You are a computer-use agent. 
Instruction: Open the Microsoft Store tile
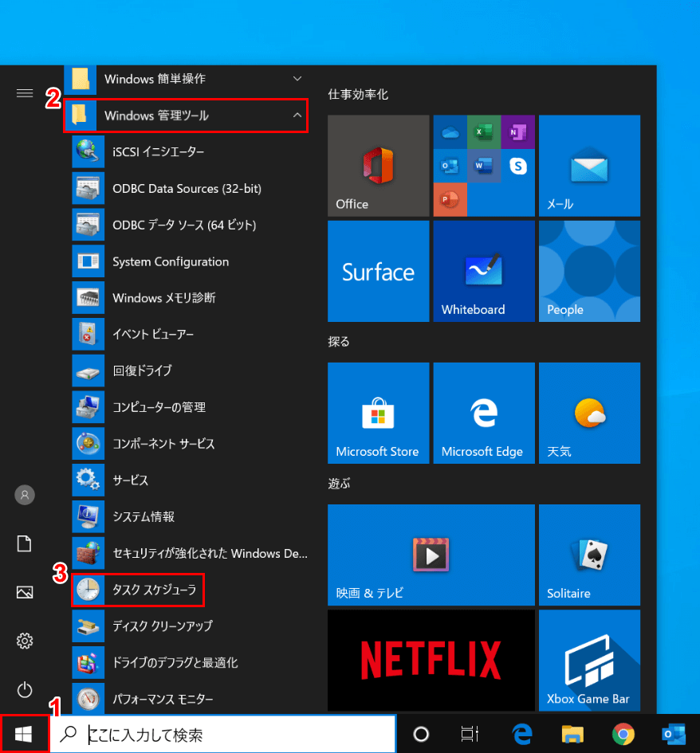pos(378,413)
